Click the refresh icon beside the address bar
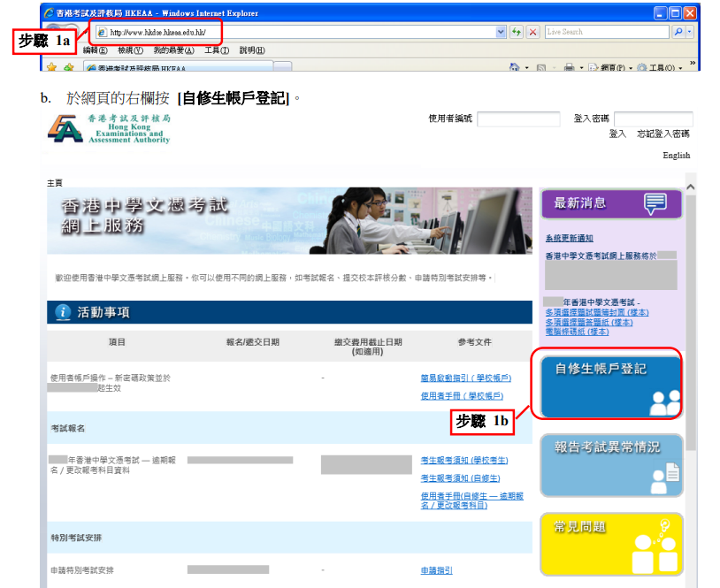 coord(517,32)
